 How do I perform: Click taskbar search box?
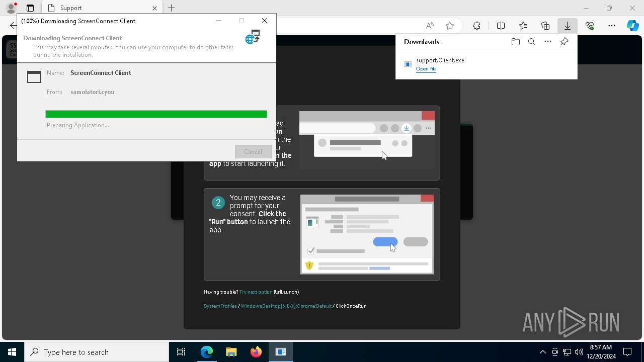(x=97, y=352)
